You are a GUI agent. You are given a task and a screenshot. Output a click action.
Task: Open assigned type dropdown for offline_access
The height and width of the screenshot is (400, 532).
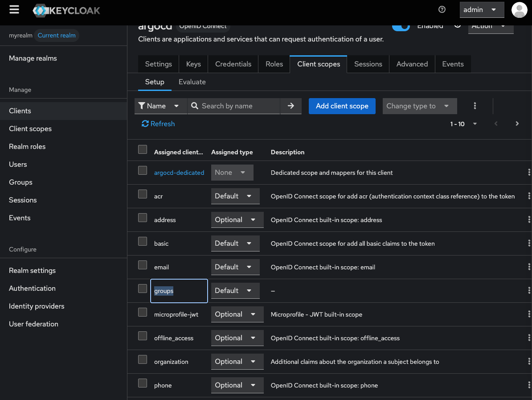click(x=237, y=338)
